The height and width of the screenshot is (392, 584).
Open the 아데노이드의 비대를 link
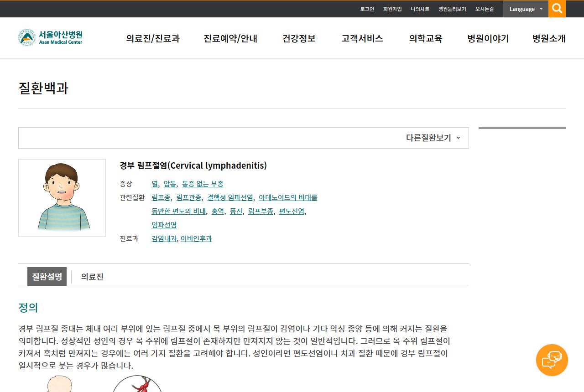point(288,197)
